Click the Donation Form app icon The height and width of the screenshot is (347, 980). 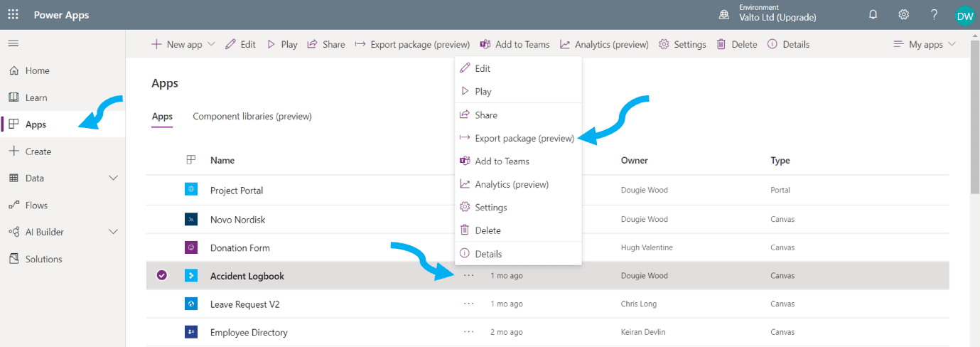(x=190, y=247)
